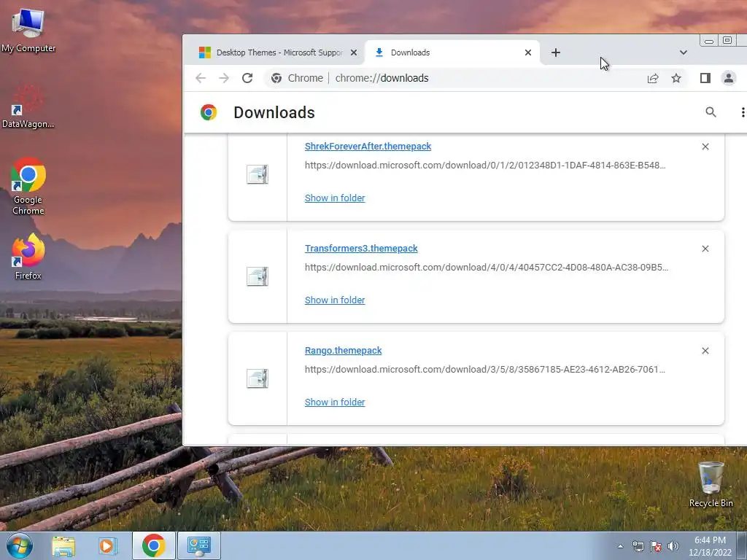
Task: Click the Transformers3 file icon
Action: click(258, 276)
